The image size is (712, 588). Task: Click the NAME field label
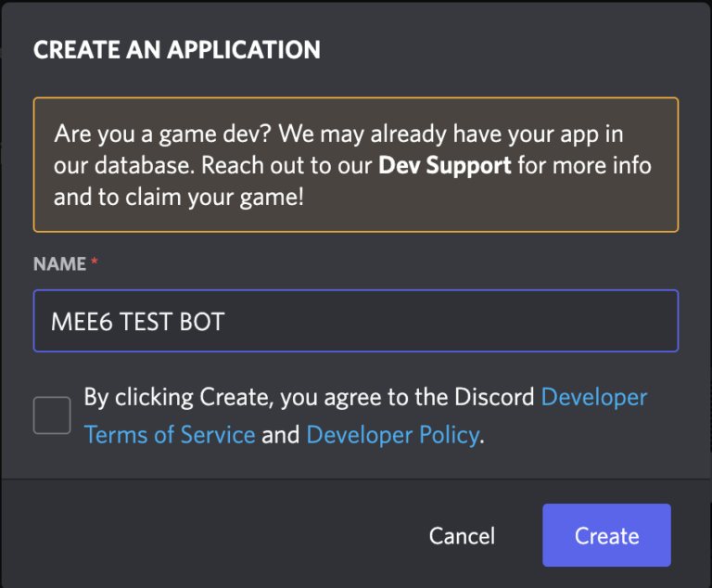tap(59, 264)
